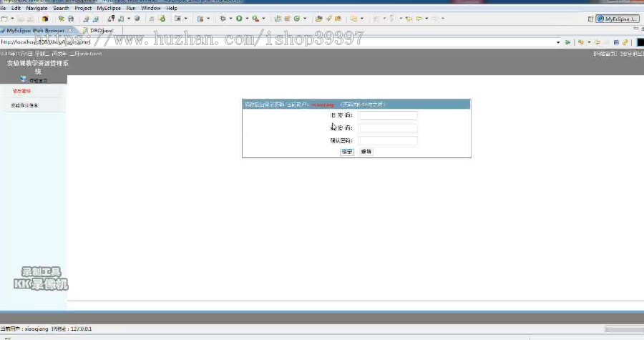Click the Debug gear toolbar icon
Viewport: 644px width, 340px height.
(223, 19)
